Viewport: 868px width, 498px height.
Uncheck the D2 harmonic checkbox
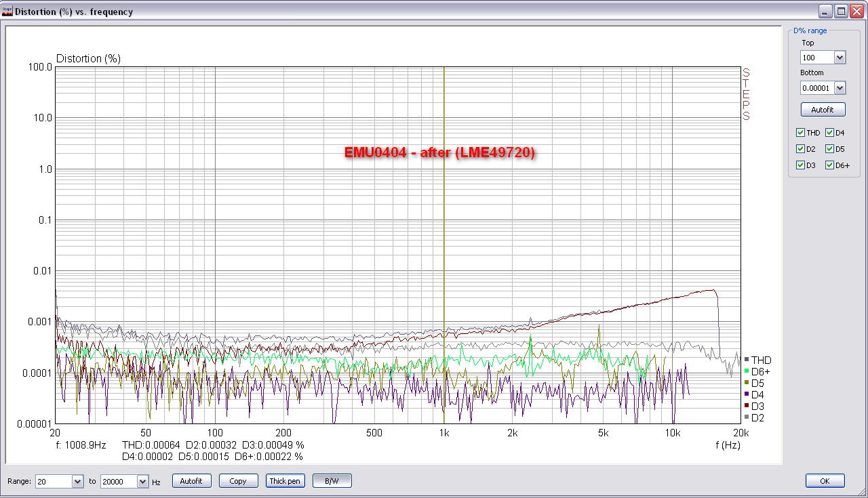click(x=800, y=148)
